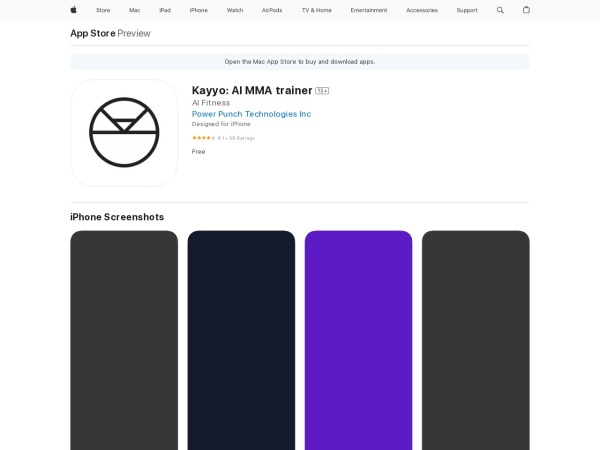Viewport: 600px width, 450px height.
Task: Click the Kayyo app icon
Action: (x=124, y=133)
